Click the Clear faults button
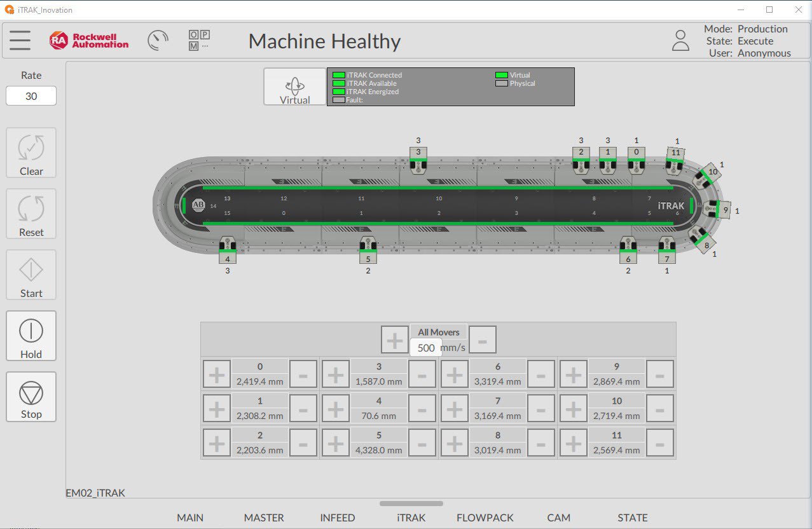 coord(31,153)
